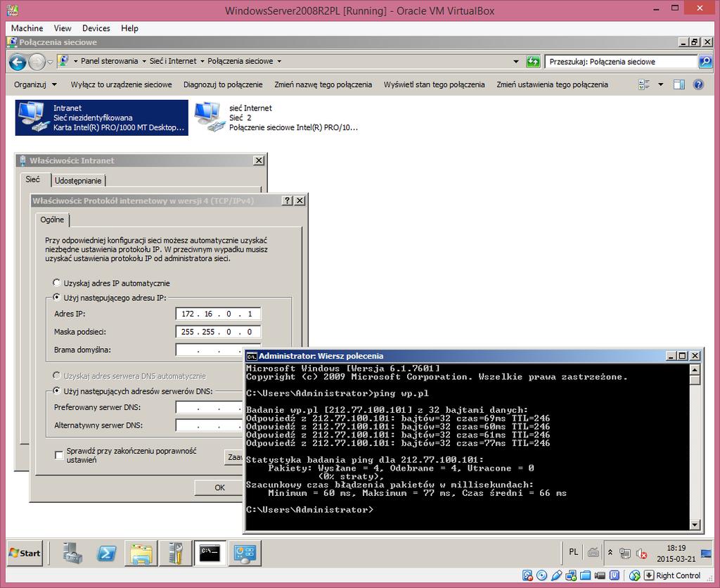The image size is (720, 588).
Task: Click the network tray icon
Action: coord(625,553)
